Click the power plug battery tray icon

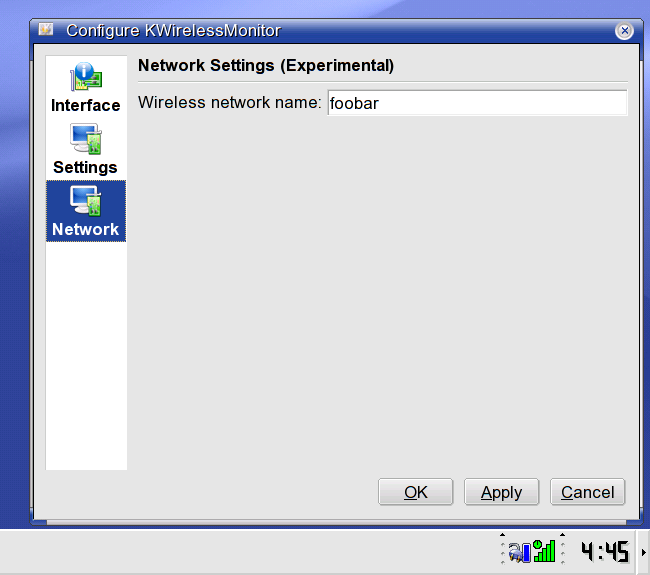[520, 552]
